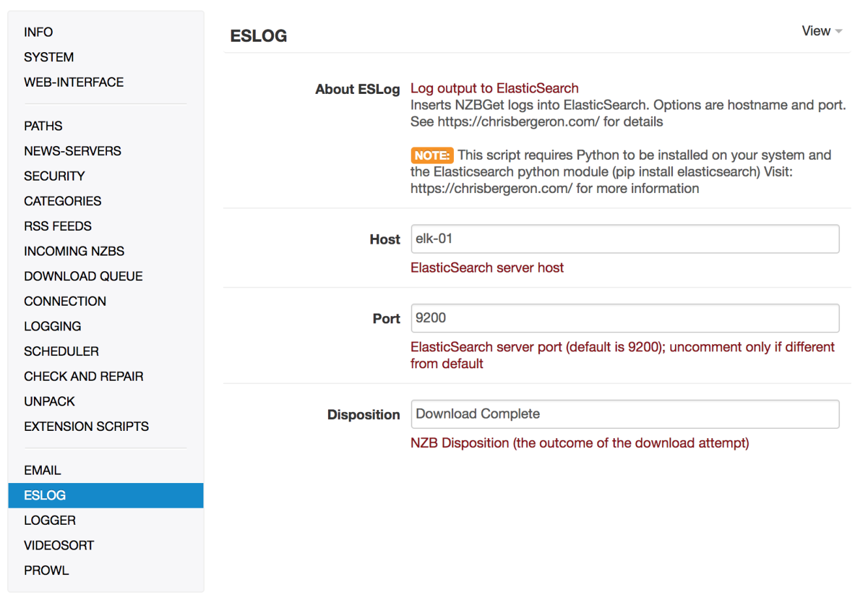Image resolution: width=868 pixels, height=603 pixels.
Task: Select RSS FEEDS in sidebar
Action: tap(57, 226)
